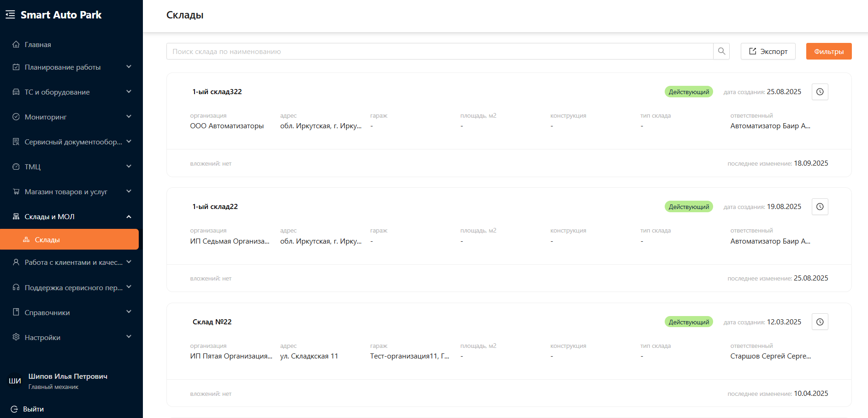Open the Склад №22 warehouse title
This screenshot has width=868, height=418.
212,322
